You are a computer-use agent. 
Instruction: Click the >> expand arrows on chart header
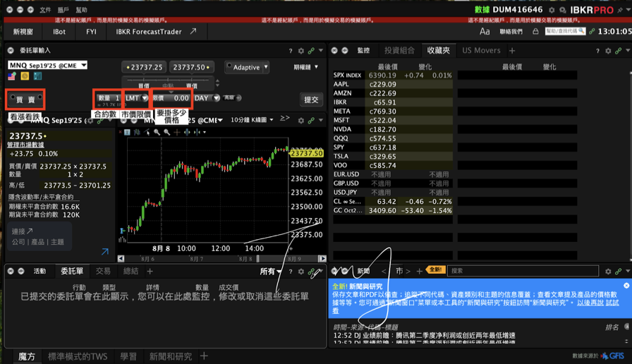click(284, 118)
